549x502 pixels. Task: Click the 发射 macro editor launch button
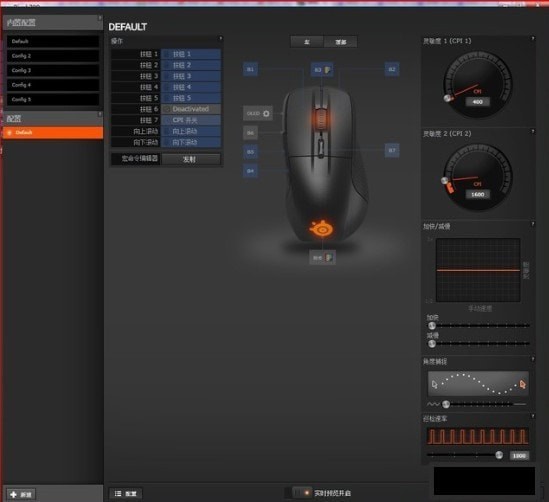pyautogui.click(x=191, y=159)
